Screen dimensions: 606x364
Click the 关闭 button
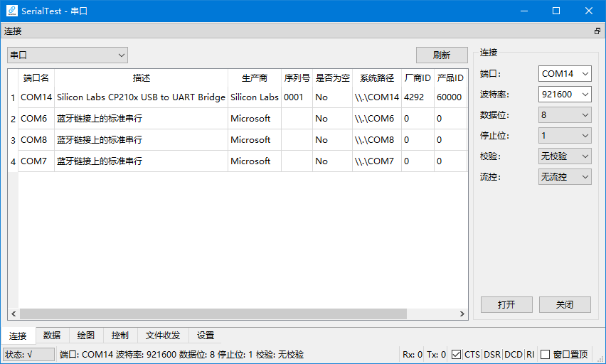click(x=565, y=304)
